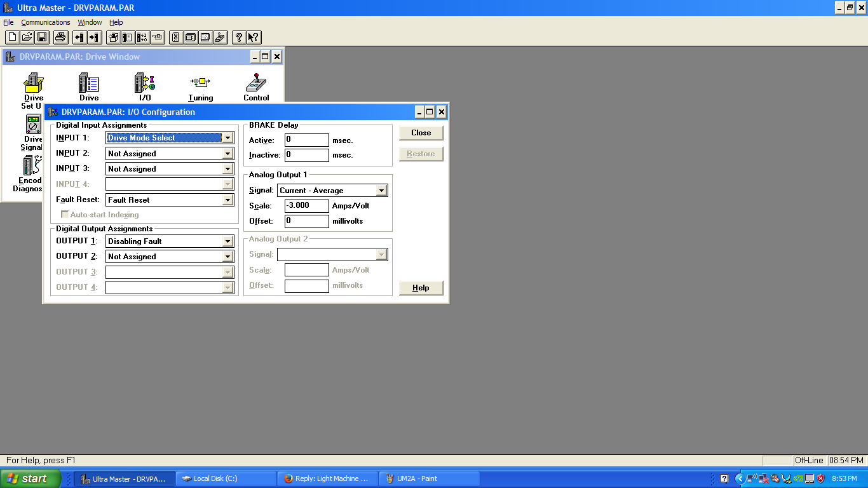This screenshot has width=868, height=488.
Task: Open Drive Signals icon in Drive Window
Action: 33,125
